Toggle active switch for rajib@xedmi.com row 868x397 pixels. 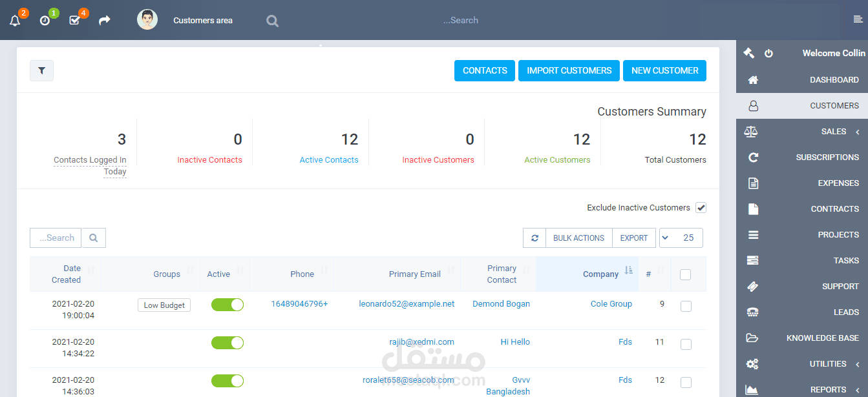tap(228, 343)
